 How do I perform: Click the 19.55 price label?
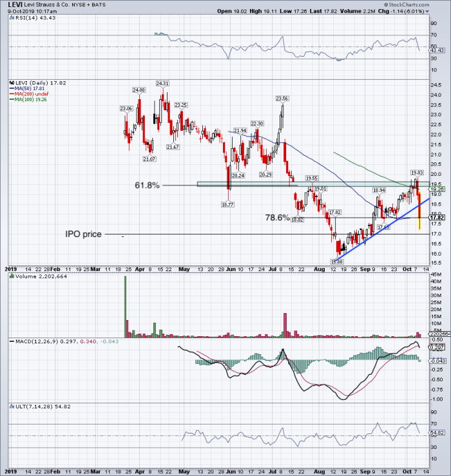312,178
